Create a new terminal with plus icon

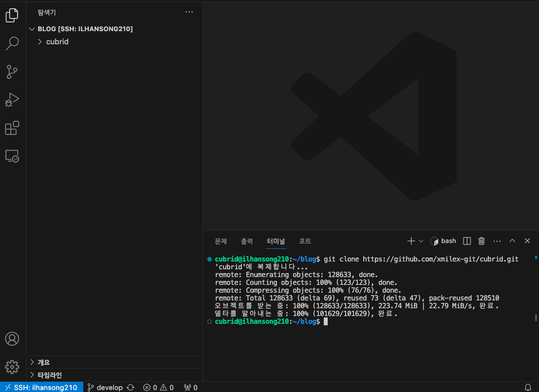point(411,241)
